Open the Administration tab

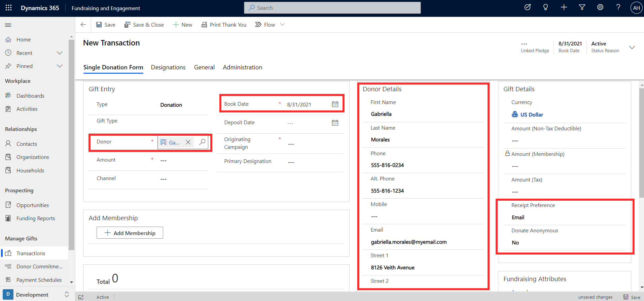tap(243, 67)
